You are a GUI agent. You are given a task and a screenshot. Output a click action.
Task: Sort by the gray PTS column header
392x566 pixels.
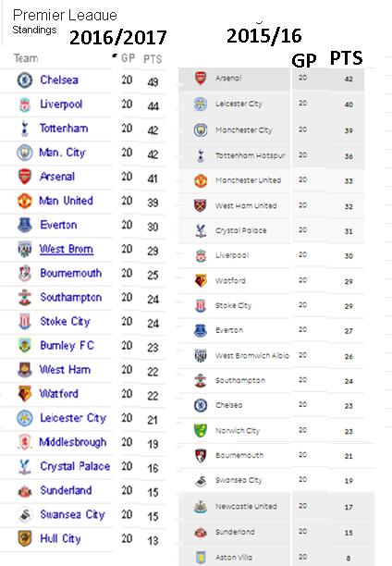[153, 59]
